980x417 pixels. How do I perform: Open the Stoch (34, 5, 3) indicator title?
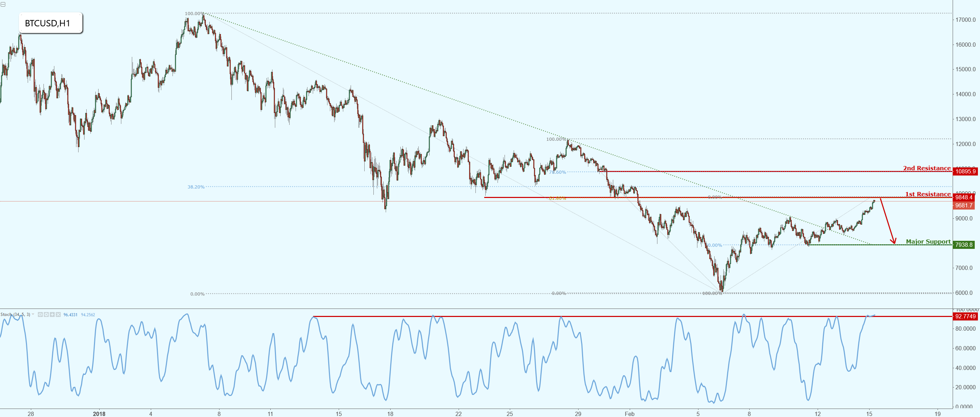tap(15, 315)
